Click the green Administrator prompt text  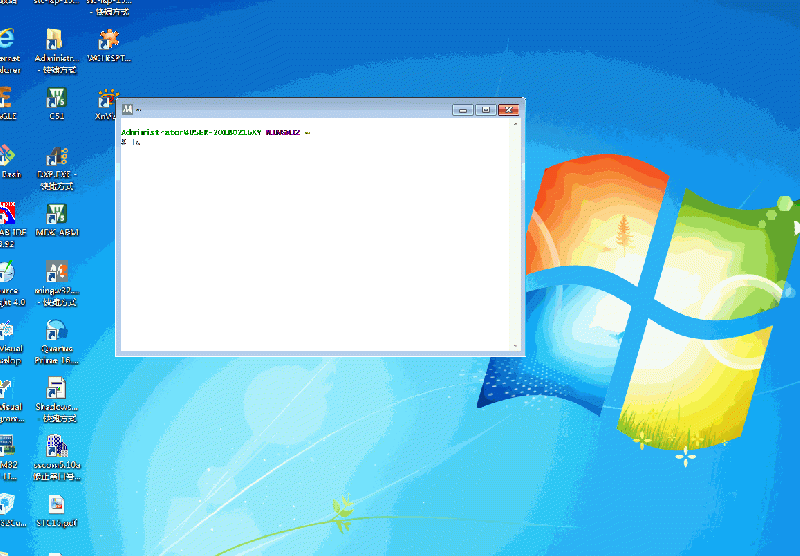click(191, 132)
